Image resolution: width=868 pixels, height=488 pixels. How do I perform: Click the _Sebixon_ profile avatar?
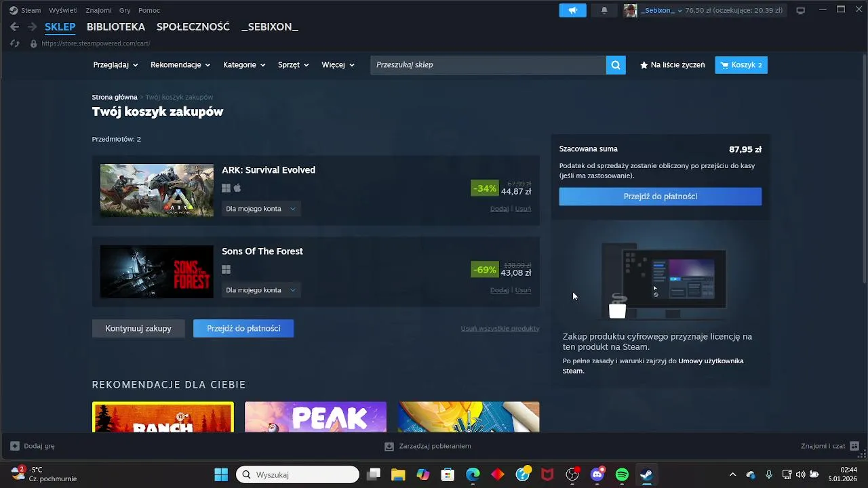tap(630, 10)
